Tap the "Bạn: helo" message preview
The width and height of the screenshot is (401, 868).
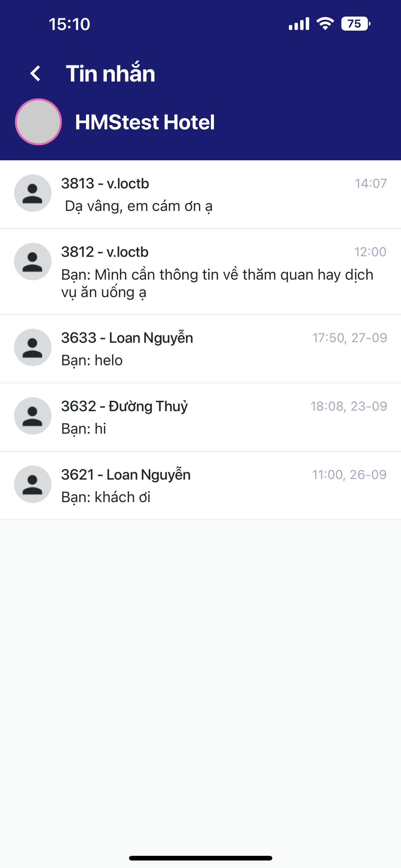tap(92, 361)
